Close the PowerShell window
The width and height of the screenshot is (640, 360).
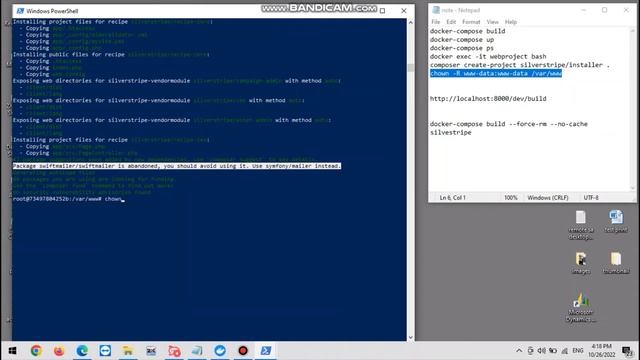404,11
